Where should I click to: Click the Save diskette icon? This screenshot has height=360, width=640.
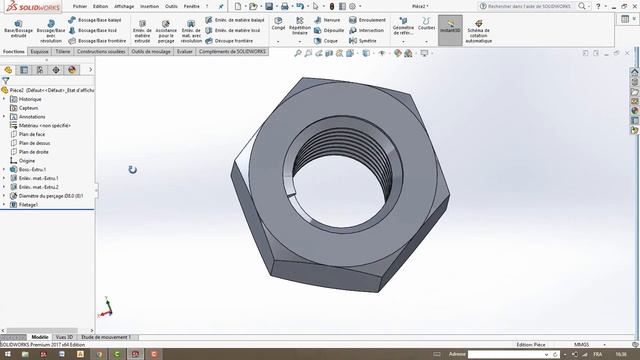tap(269, 6)
